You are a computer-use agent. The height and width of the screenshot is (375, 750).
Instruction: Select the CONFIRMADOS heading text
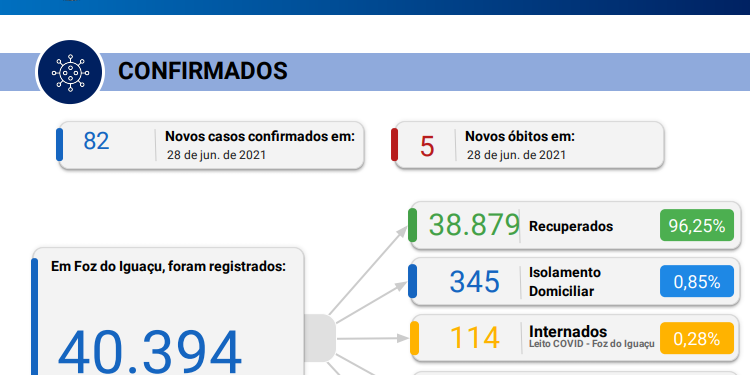click(202, 71)
